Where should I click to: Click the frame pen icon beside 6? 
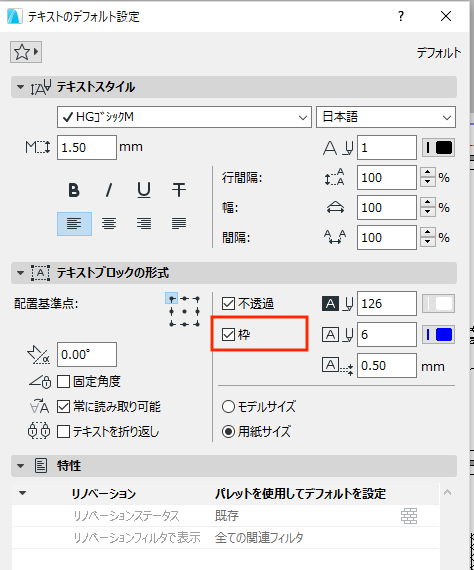tap(338, 334)
